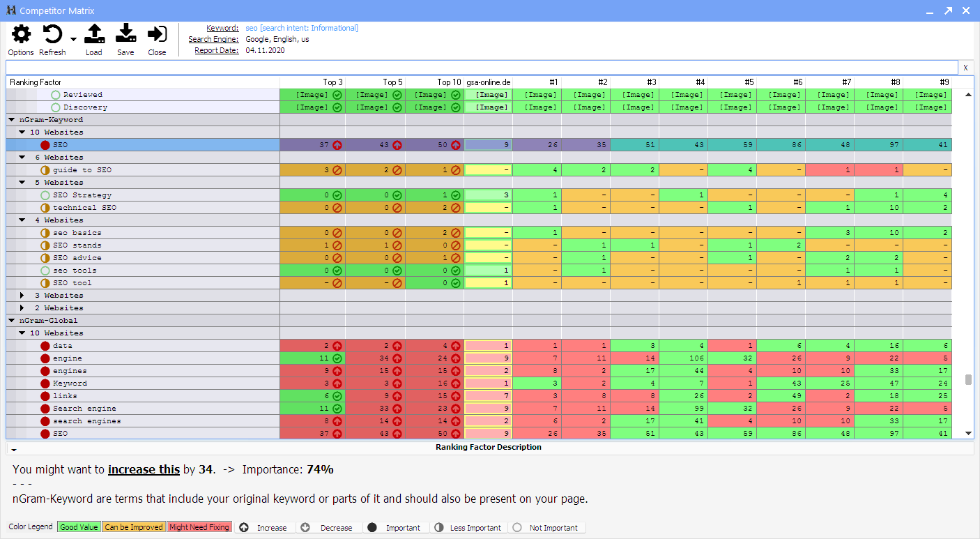Click the Close toolbar icon

pyautogui.click(x=158, y=34)
